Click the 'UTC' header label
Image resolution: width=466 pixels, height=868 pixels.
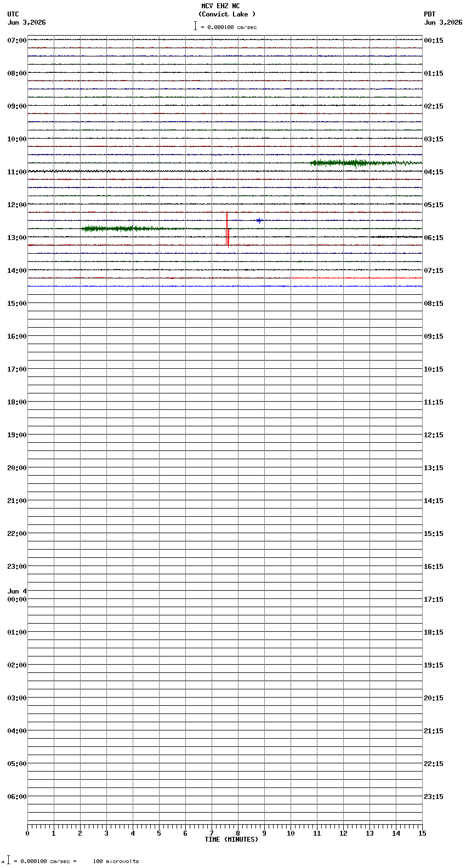tap(13, 14)
